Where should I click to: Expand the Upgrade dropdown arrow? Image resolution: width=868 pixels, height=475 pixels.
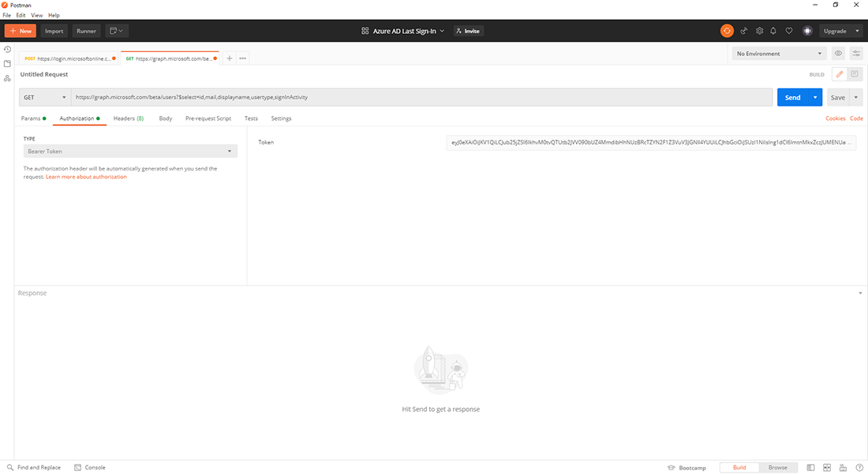(x=857, y=31)
